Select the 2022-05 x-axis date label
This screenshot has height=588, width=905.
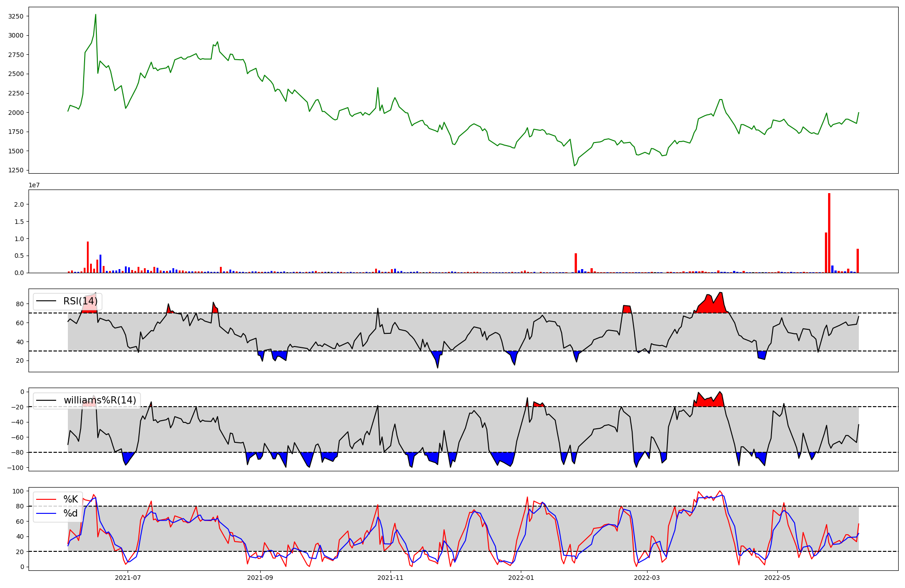pyautogui.click(x=777, y=578)
